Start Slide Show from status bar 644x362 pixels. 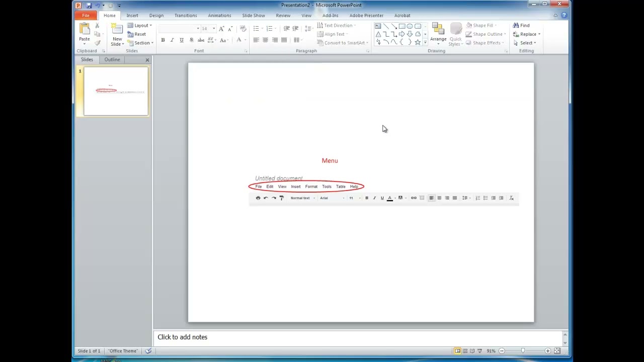pyautogui.click(x=480, y=351)
